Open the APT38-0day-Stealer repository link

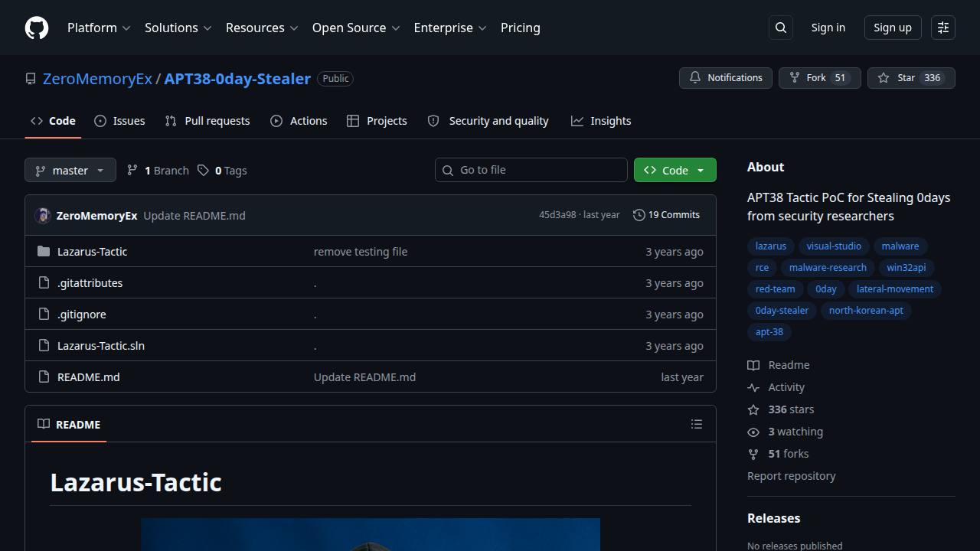point(237,79)
